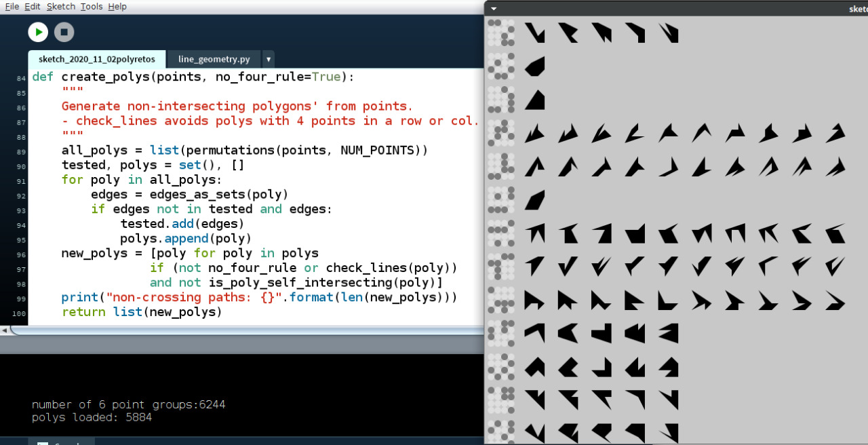Place cursor on 'return list(new_polys)' line
The image size is (868, 445).
click(141, 312)
